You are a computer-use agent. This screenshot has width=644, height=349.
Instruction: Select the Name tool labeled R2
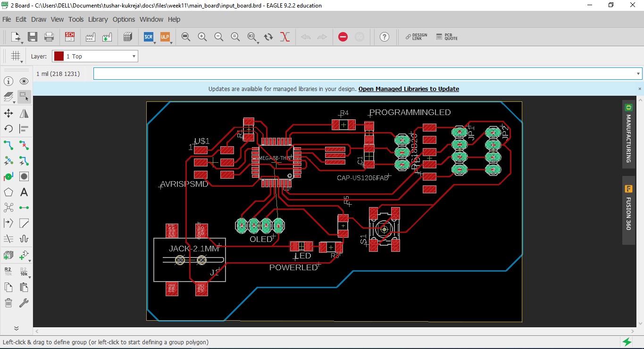pyautogui.click(x=8, y=271)
